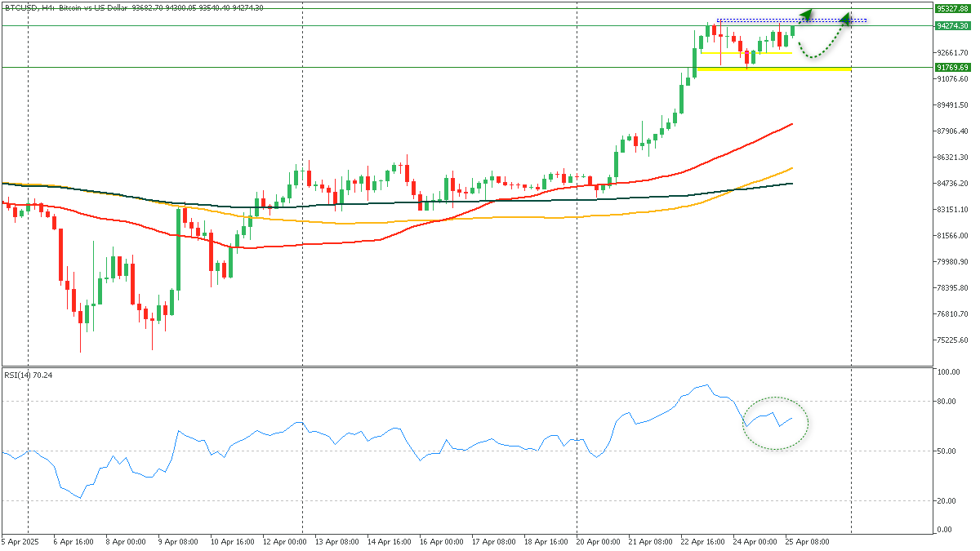980x551 pixels.
Task: Click the green 91769.69 level label
Action: tap(952, 67)
